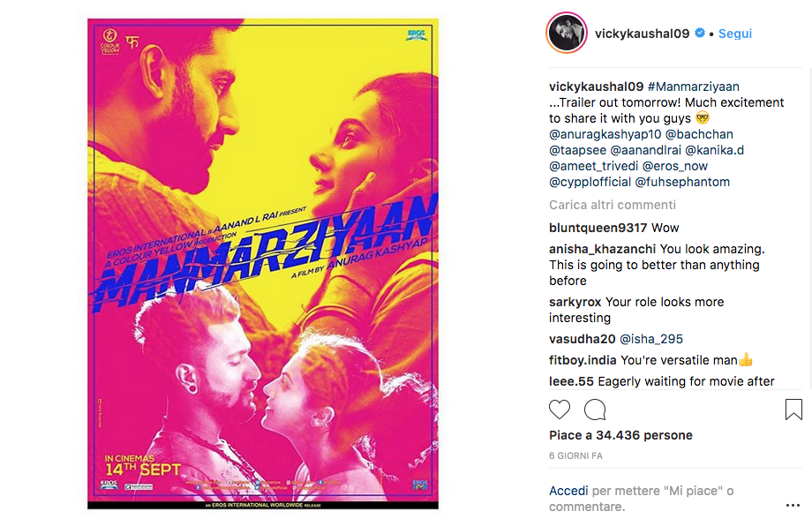Image resolution: width=812 pixels, height=526 pixels.
Task: View likes list Piace a 34.436 persone
Action: (620, 435)
